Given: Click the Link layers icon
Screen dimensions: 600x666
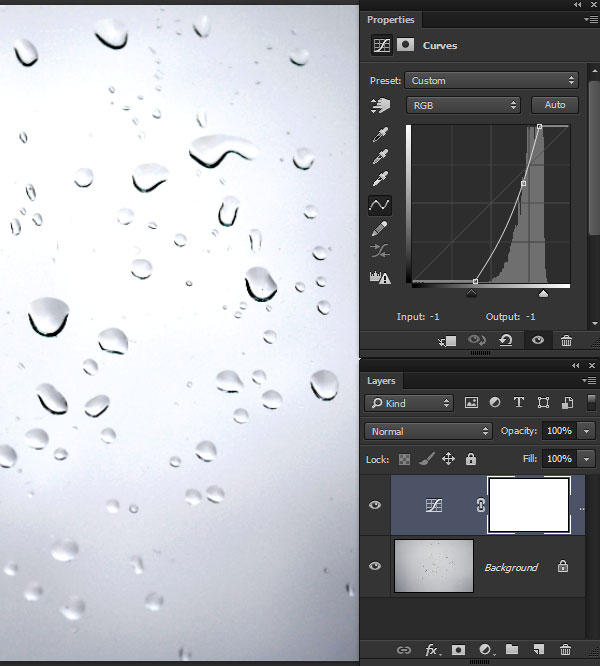Looking at the screenshot, I should click(403, 650).
